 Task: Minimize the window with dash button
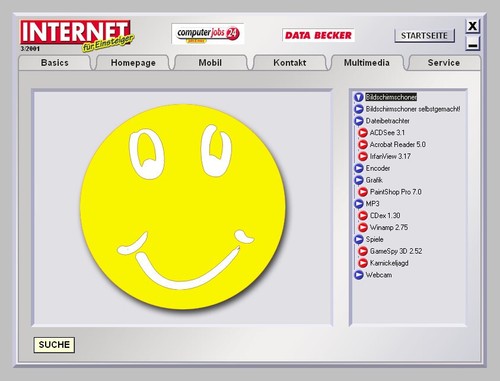tap(472, 43)
